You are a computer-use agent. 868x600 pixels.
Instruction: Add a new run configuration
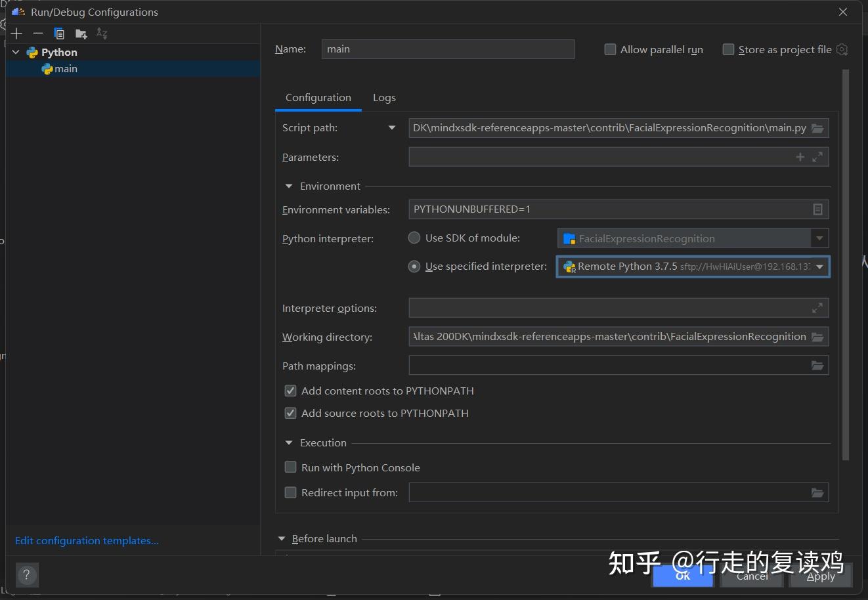coord(17,33)
